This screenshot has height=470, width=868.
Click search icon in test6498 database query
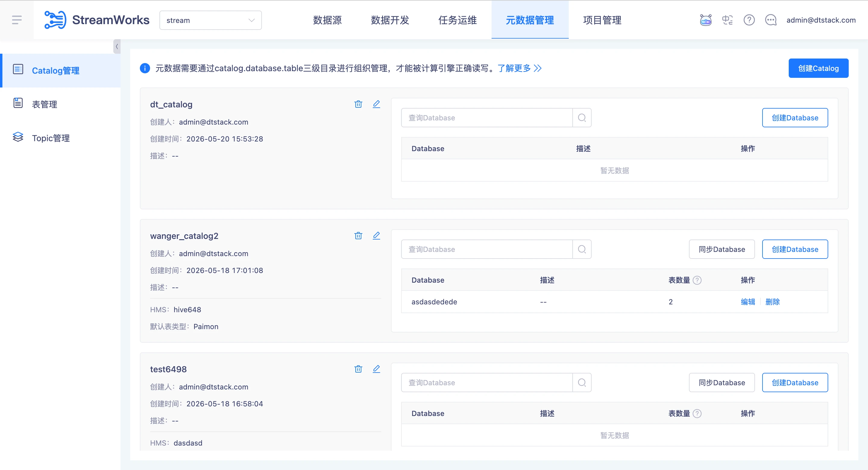(582, 382)
